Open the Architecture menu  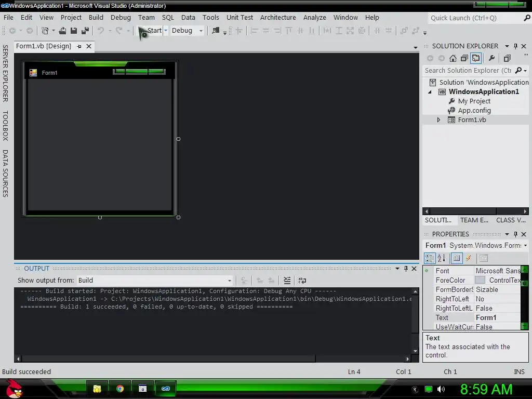(278, 17)
